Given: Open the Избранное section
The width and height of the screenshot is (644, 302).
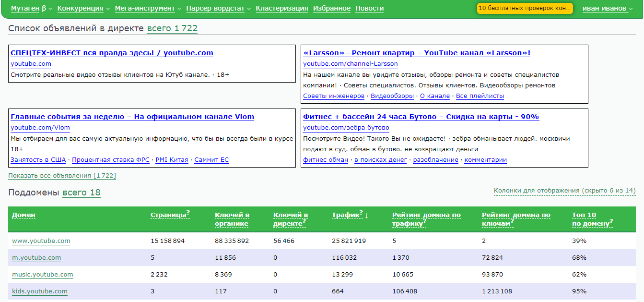Looking at the screenshot, I should click(332, 8).
